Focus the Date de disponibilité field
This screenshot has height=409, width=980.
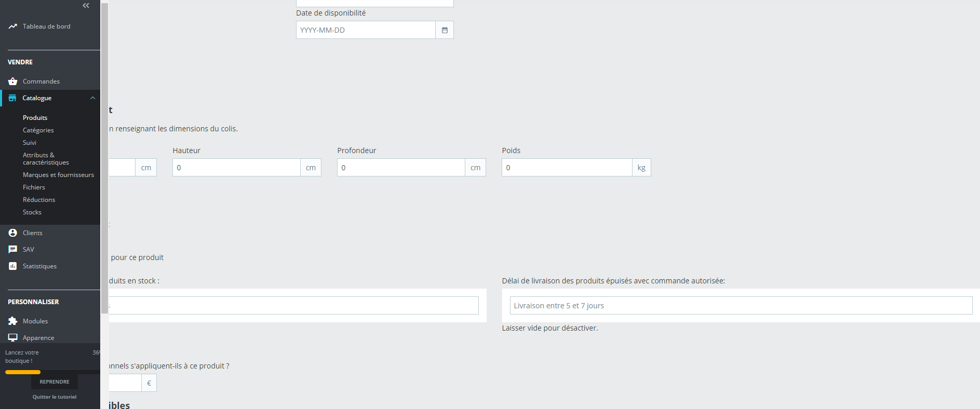[366, 30]
